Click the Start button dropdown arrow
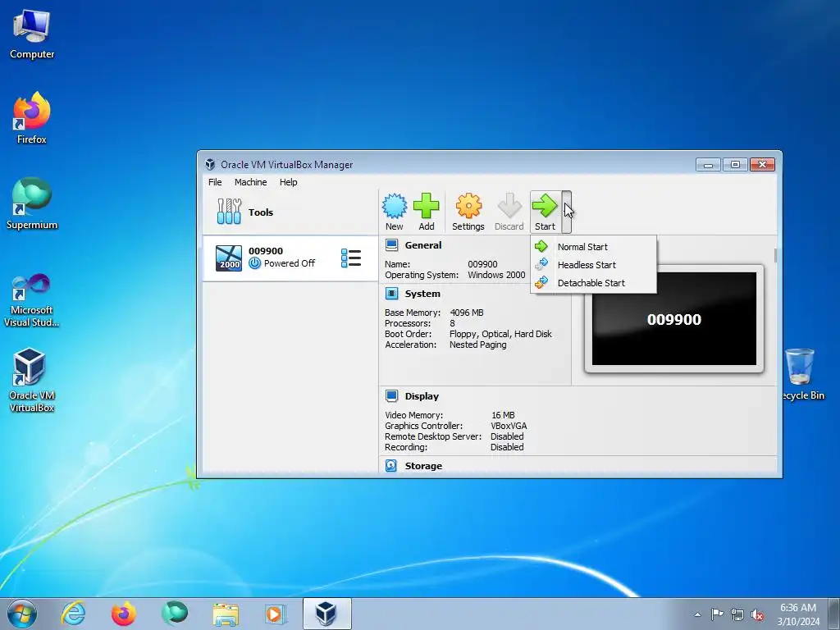The image size is (840, 630). pyautogui.click(x=567, y=212)
